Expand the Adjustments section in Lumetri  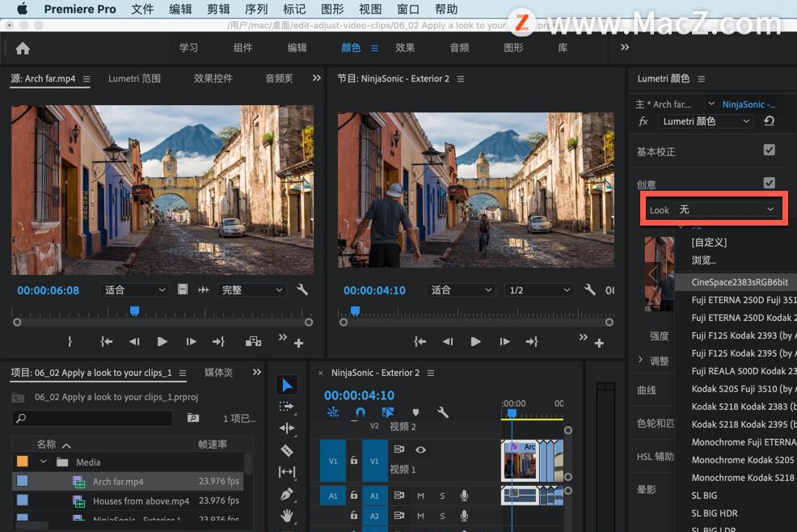[x=640, y=360]
